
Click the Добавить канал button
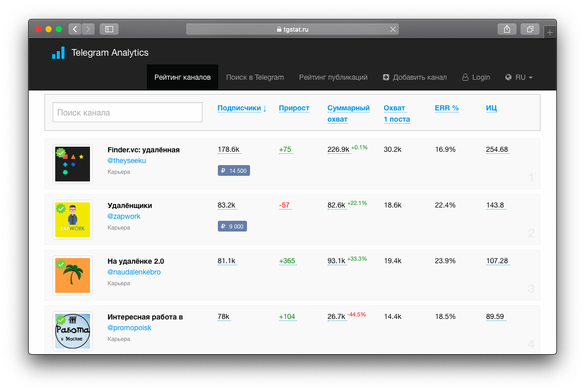click(415, 77)
